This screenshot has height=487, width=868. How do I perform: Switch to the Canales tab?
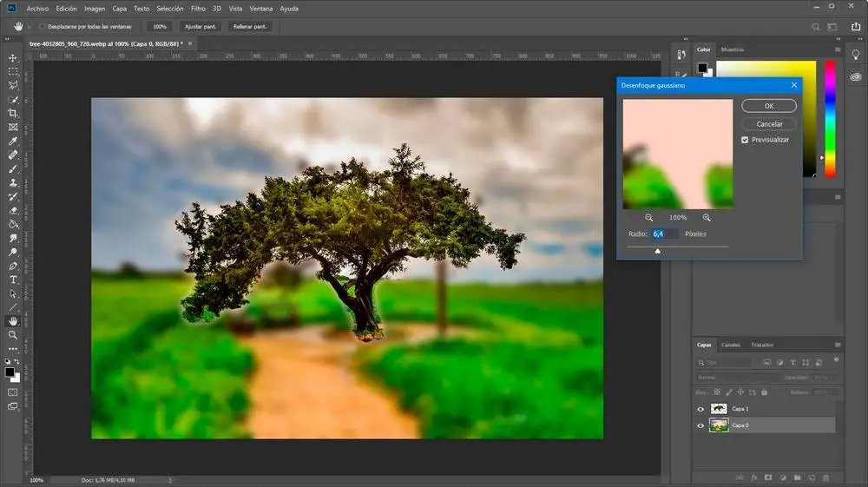coord(731,346)
